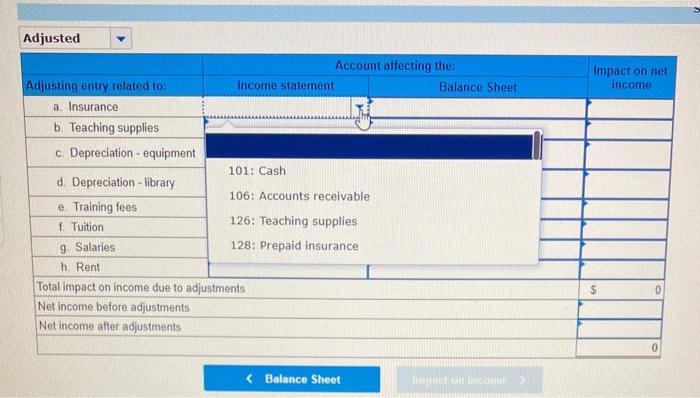Click Training fees impact on net income cell

(x=625, y=209)
